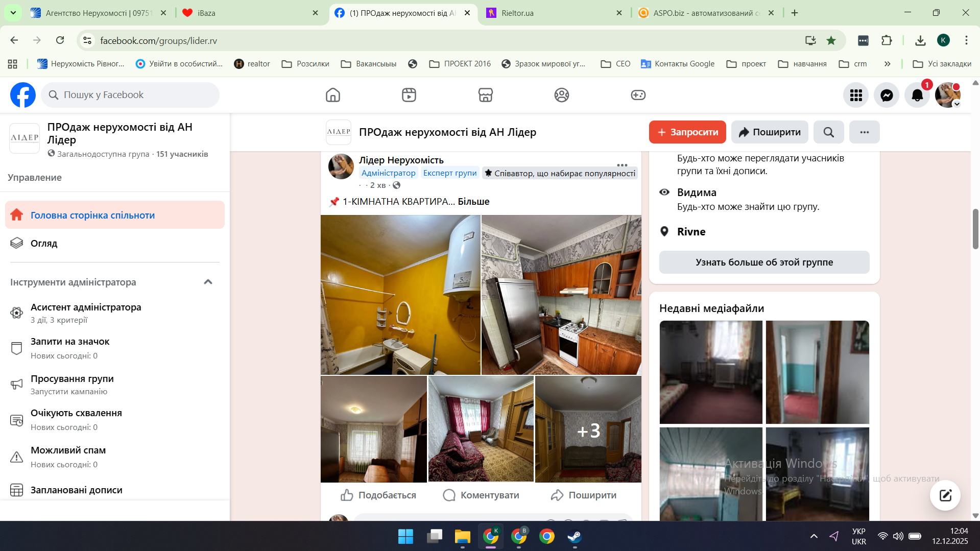Click the Запросити invite button
The width and height of the screenshot is (980, 551).
687,132
